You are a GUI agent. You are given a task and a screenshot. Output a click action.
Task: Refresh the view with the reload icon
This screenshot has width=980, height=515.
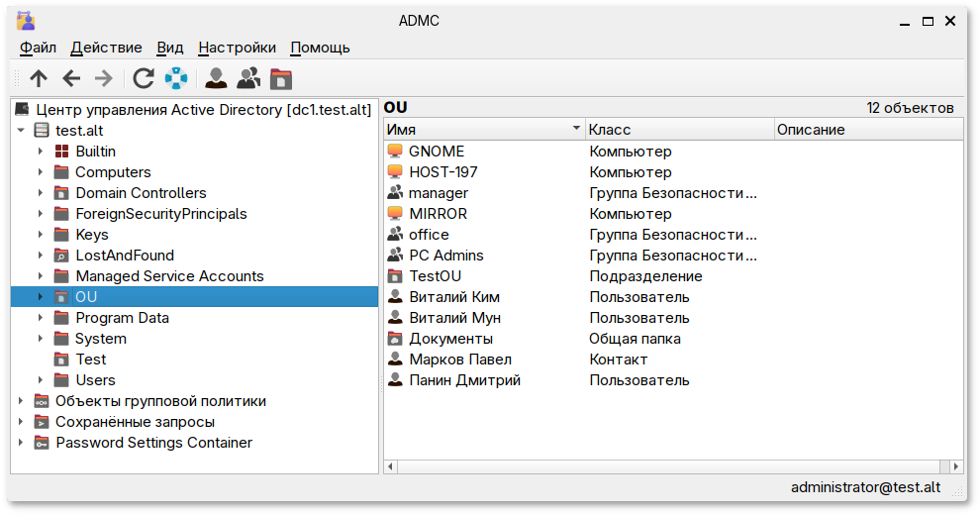(x=144, y=79)
